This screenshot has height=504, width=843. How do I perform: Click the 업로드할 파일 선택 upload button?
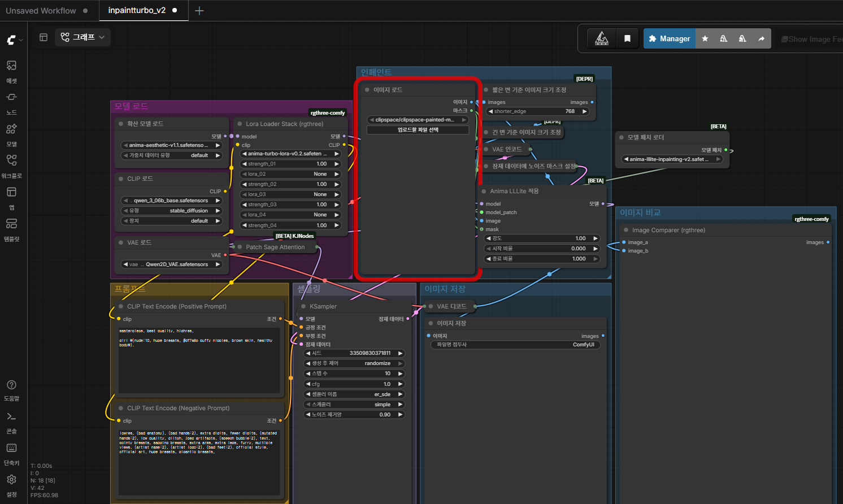(418, 130)
